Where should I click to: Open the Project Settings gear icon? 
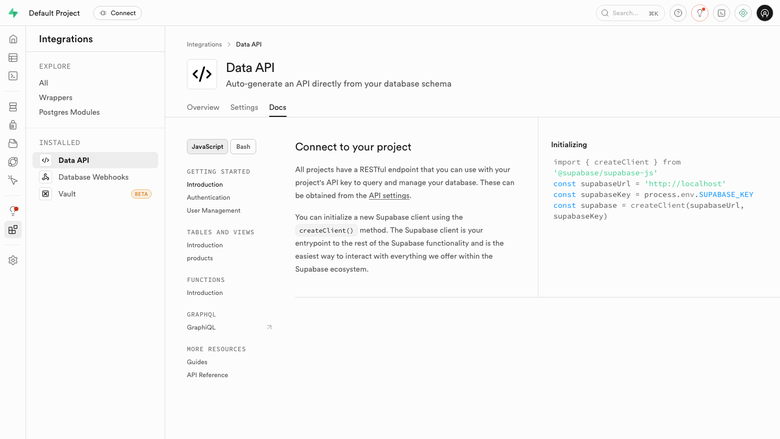pos(13,261)
